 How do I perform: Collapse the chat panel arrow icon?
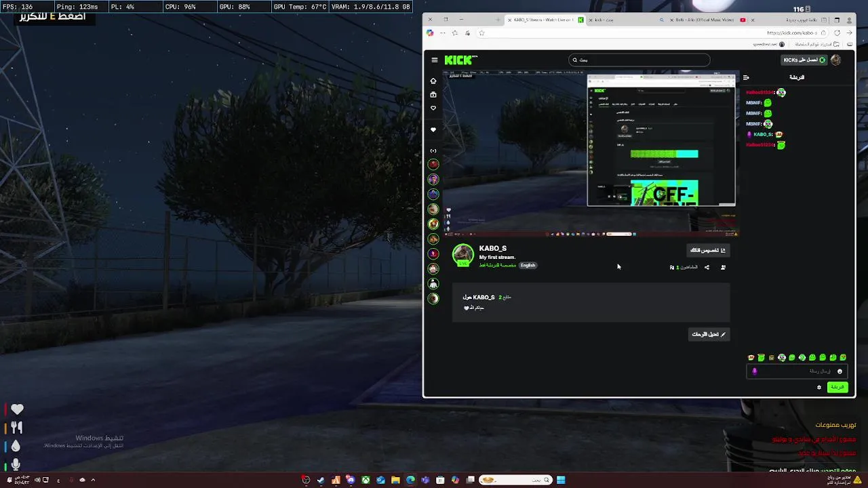tap(746, 77)
